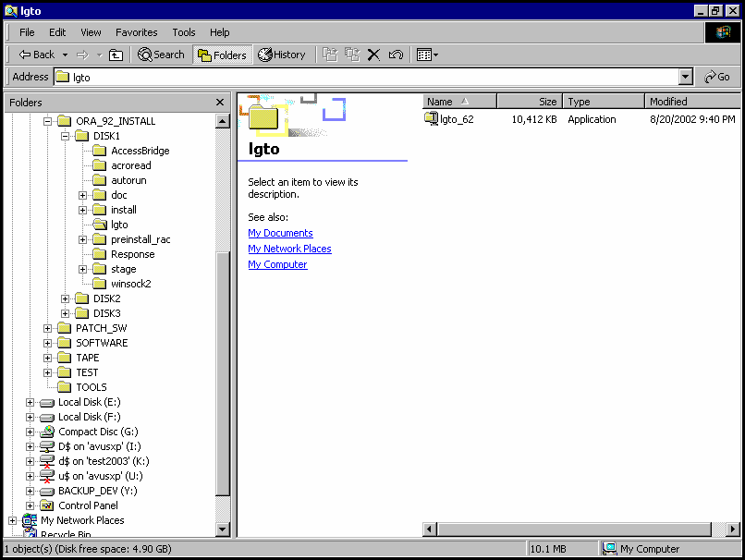Select the Response folder icon
The width and height of the screenshot is (745, 560).
tap(99, 254)
